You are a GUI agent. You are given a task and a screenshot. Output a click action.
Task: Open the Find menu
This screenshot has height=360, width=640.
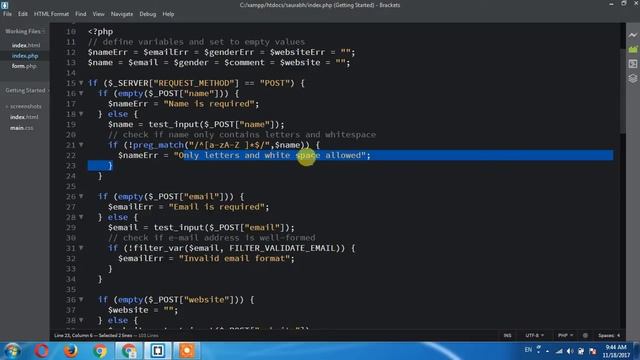[80, 14]
